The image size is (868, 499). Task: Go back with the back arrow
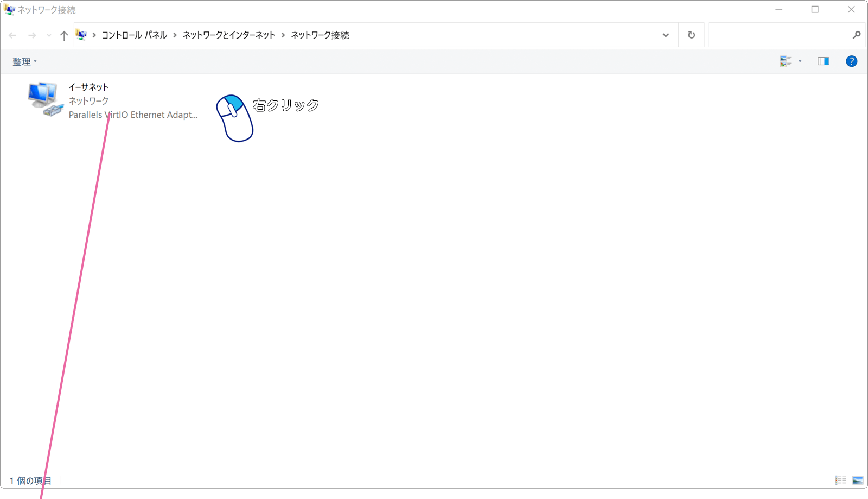[x=12, y=35]
